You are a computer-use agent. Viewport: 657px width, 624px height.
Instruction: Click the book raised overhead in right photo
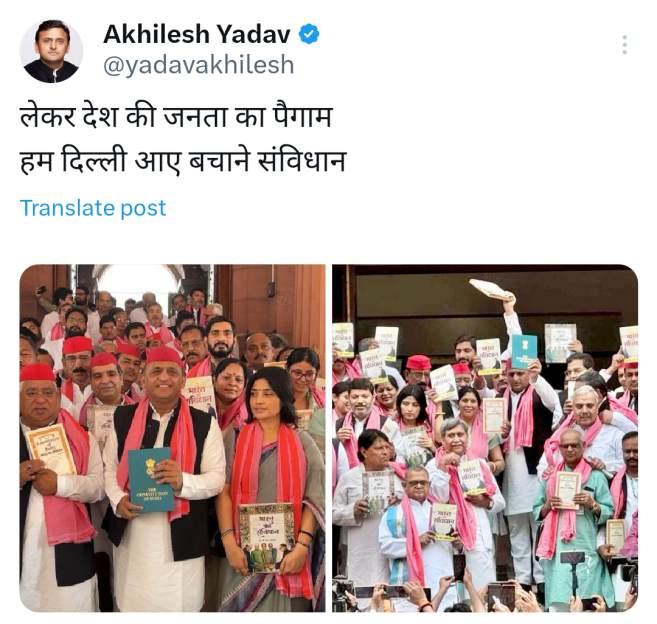pyautogui.click(x=492, y=290)
